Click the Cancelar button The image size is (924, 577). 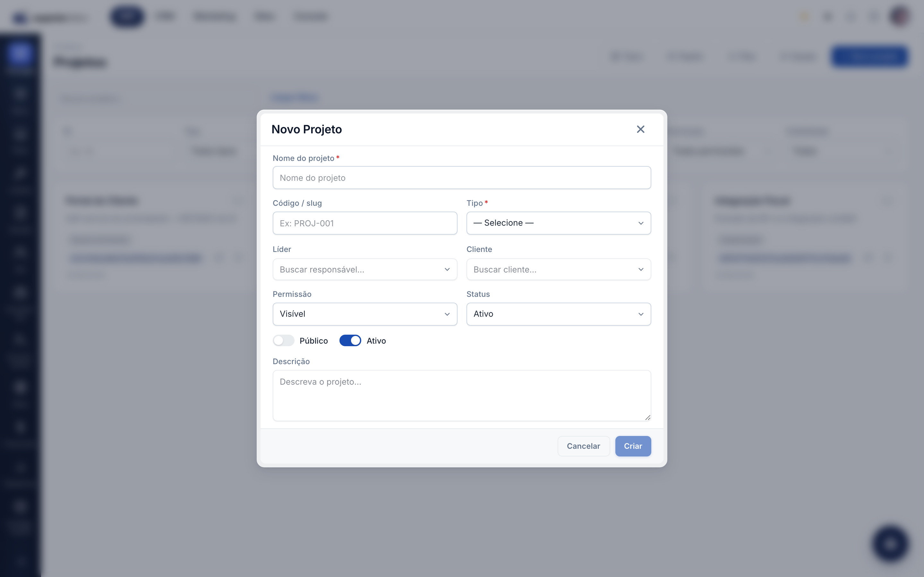[x=583, y=446]
